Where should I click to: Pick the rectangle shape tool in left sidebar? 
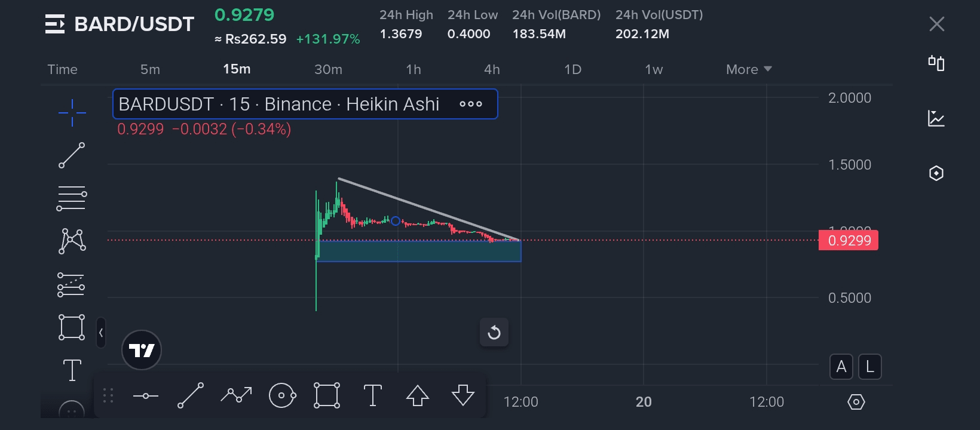point(72,327)
